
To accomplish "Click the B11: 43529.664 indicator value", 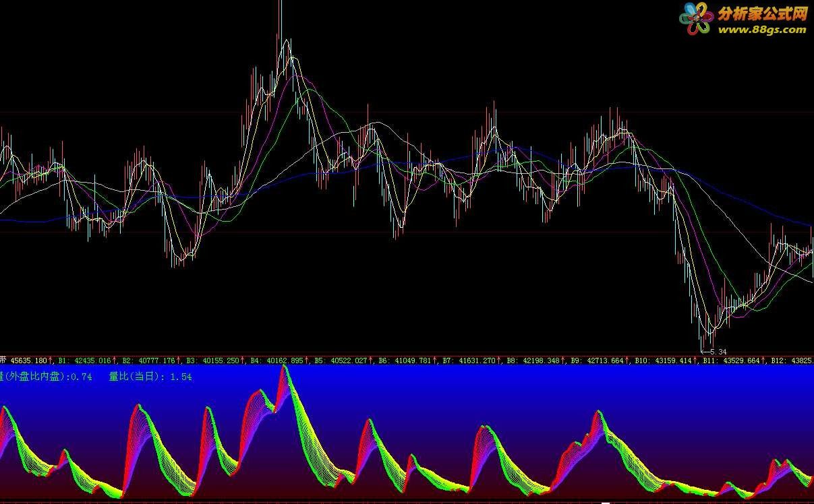I will 732,361.
